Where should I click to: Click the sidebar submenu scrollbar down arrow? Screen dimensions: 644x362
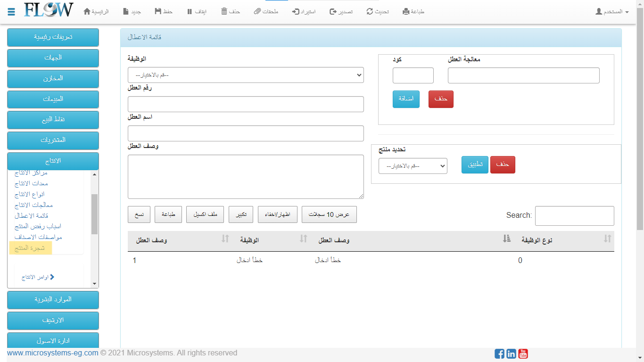point(94,284)
